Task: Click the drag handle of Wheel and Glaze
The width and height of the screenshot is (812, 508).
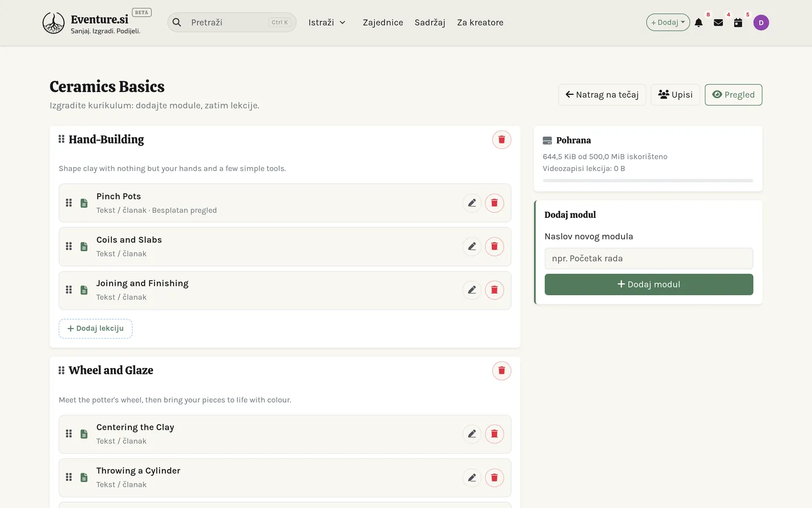Action: [x=61, y=370]
